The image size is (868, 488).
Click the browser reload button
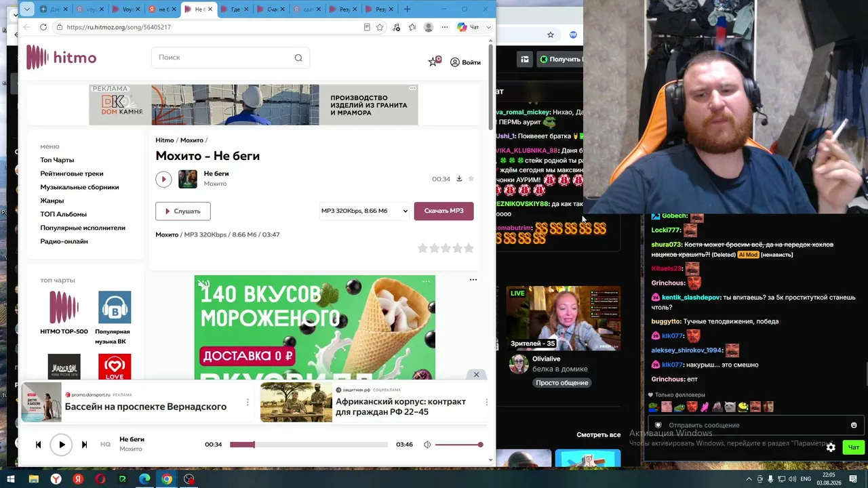[x=43, y=27]
